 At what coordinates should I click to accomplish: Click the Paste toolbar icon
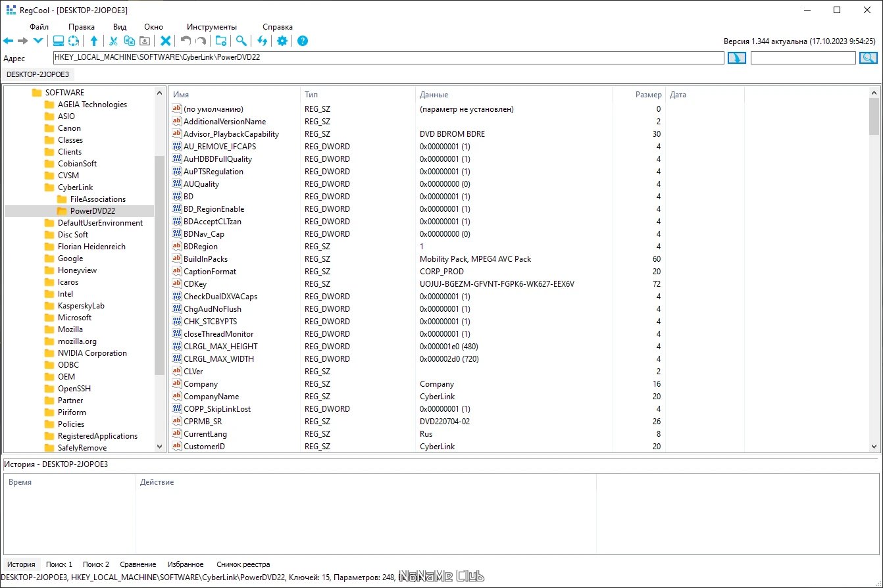pyautogui.click(x=144, y=41)
